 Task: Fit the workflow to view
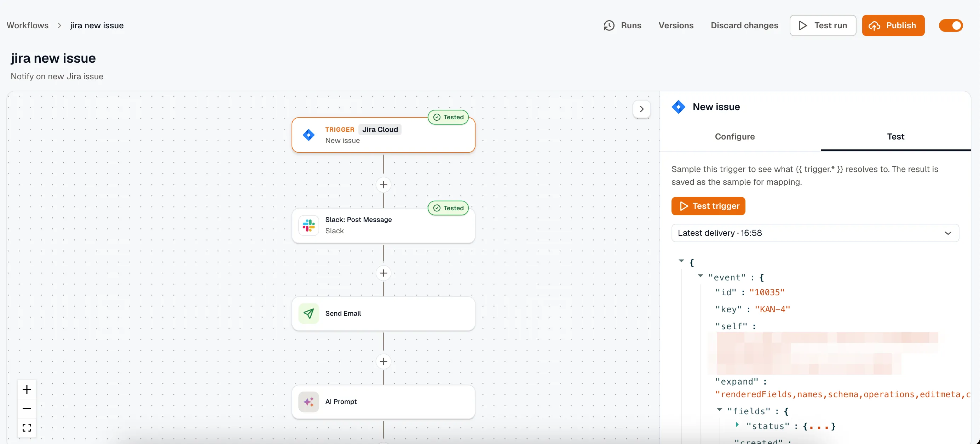click(x=27, y=427)
